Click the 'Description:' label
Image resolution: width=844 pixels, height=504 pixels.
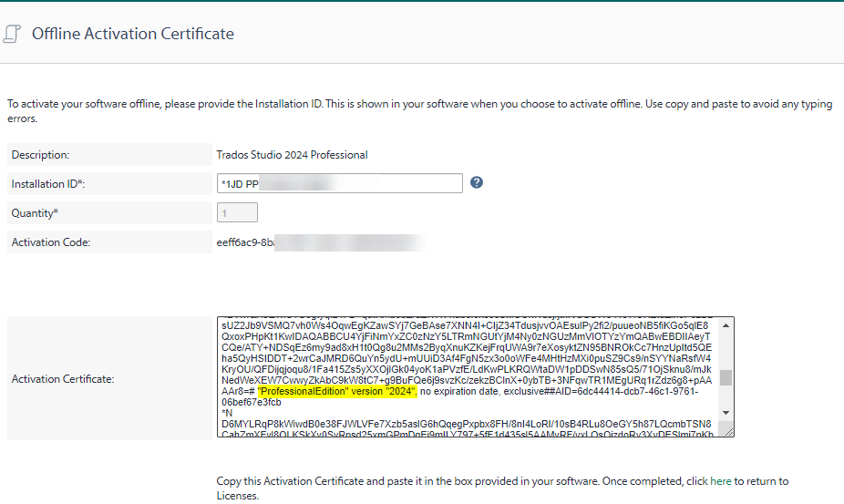point(40,155)
